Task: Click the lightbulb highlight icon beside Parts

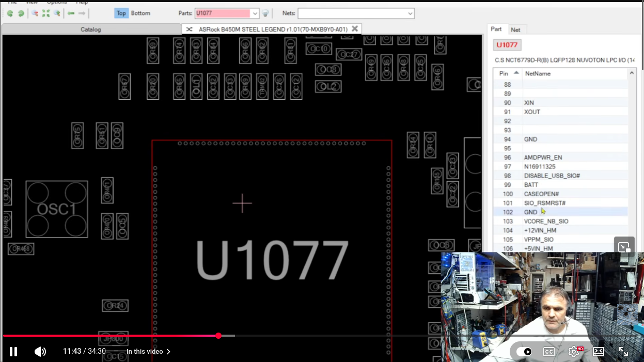Action: [265, 13]
